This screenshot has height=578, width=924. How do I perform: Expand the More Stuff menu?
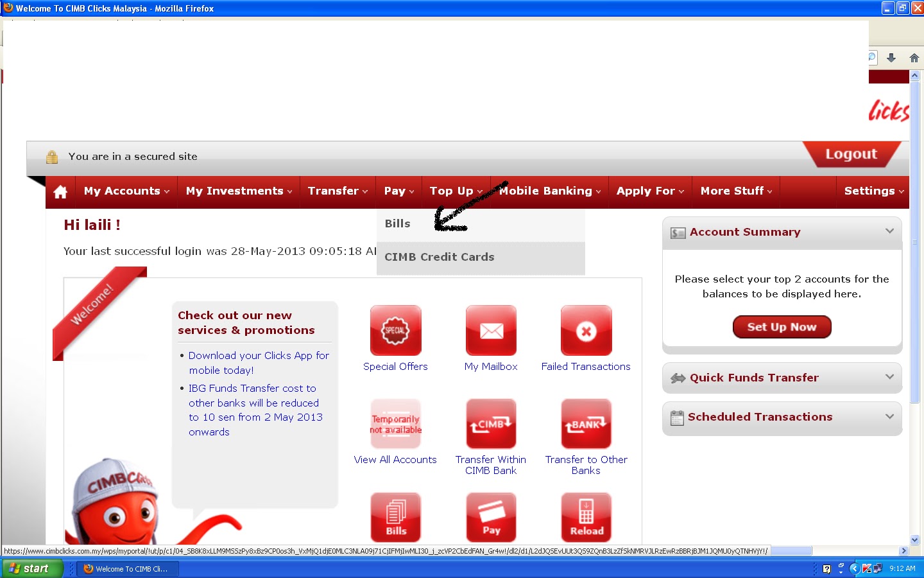click(x=736, y=191)
